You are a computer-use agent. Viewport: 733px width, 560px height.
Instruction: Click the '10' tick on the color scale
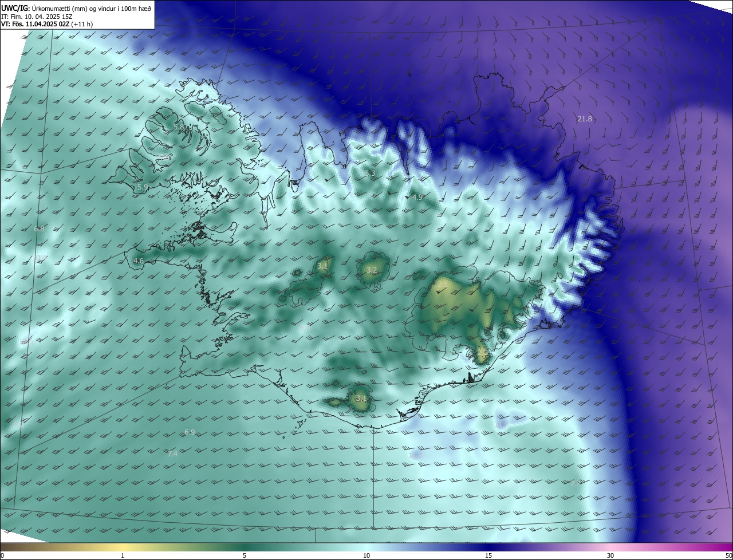tap(366, 555)
